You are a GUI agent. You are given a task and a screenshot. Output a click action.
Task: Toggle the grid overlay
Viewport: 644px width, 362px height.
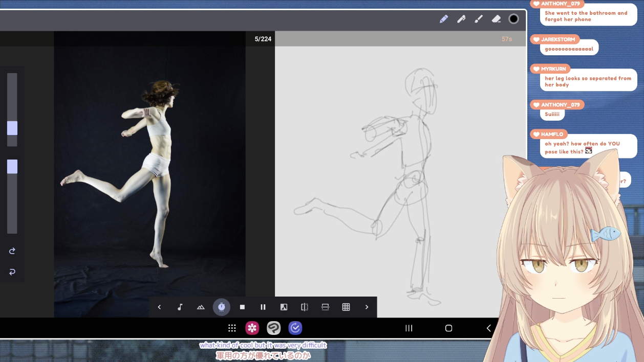pyautogui.click(x=346, y=307)
